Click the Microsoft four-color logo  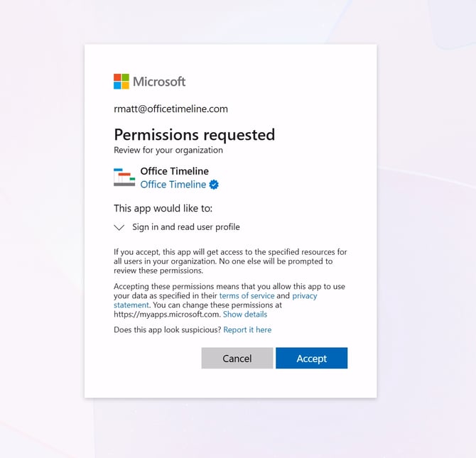point(121,82)
